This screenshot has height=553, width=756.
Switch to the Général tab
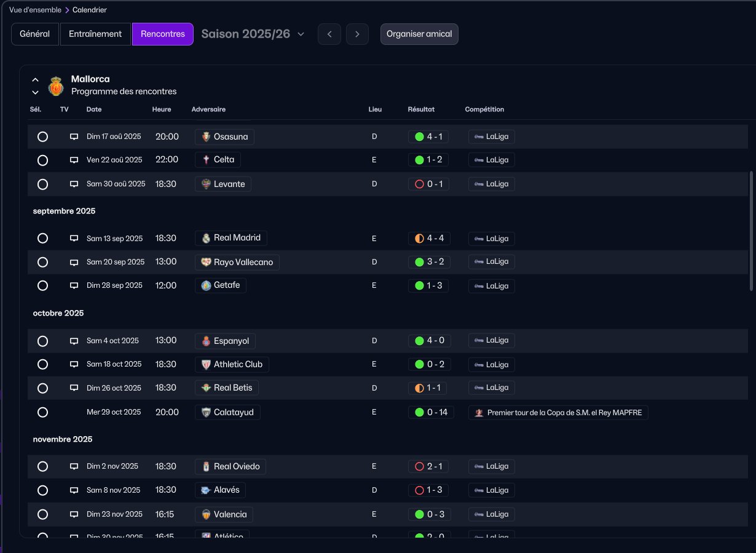tap(34, 34)
